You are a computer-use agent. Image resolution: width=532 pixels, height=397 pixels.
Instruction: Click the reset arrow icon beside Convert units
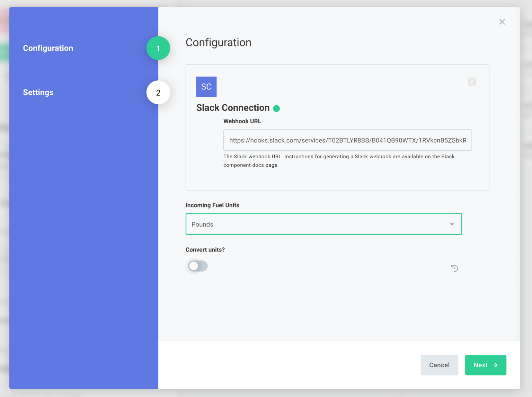pyautogui.click(x=454, y=268)
